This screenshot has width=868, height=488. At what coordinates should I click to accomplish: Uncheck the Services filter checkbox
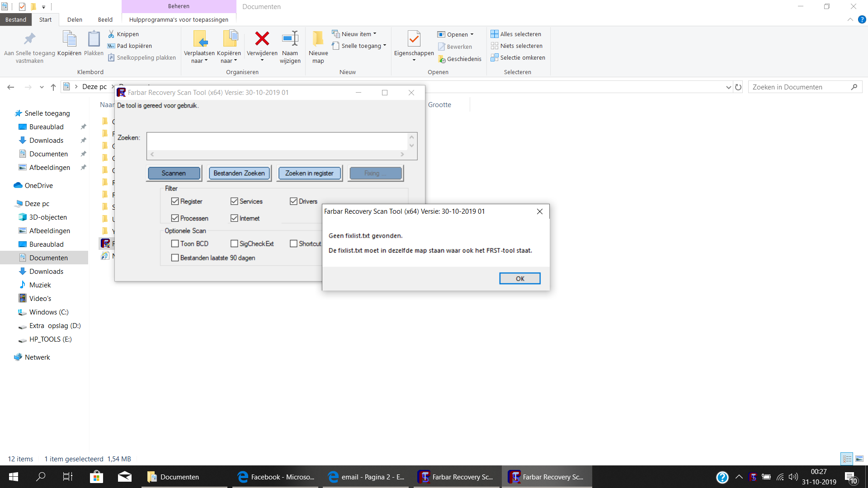234,202
